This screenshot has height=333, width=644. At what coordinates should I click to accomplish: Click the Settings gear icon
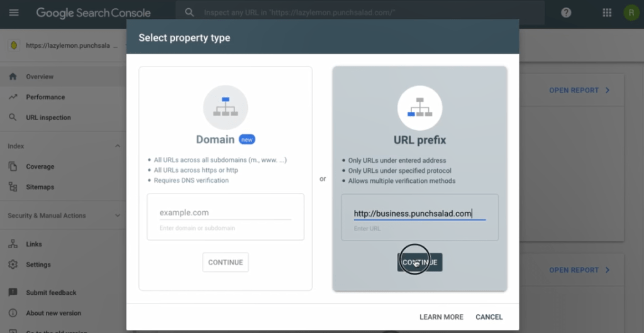click(x=13, y=265)
